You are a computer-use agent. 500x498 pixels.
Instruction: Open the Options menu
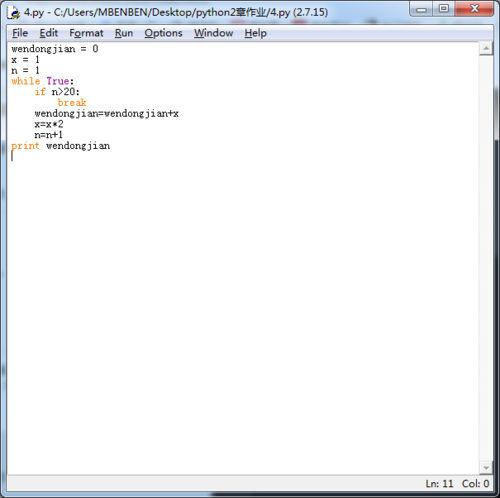tap(163, 33)
